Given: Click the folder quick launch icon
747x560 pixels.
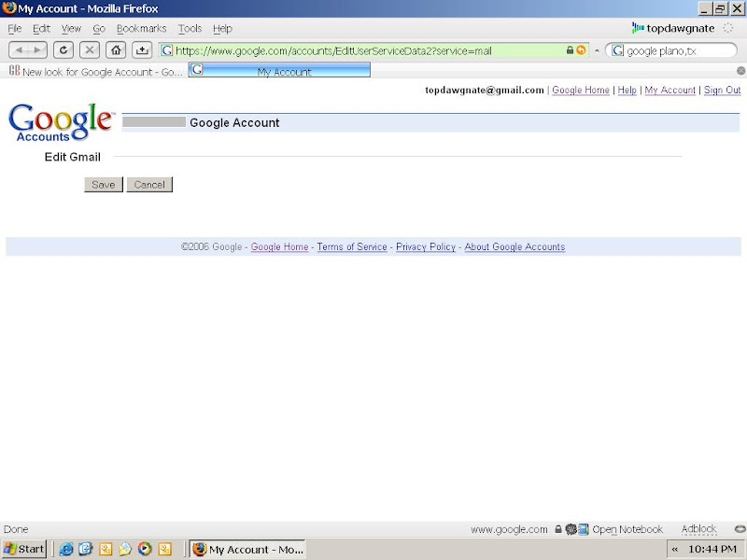Looking at the screenshot, I should [125, 549].
